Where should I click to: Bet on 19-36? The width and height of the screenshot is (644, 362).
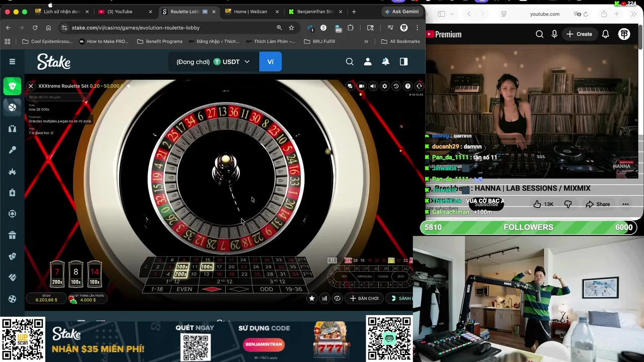pos(294,289)
